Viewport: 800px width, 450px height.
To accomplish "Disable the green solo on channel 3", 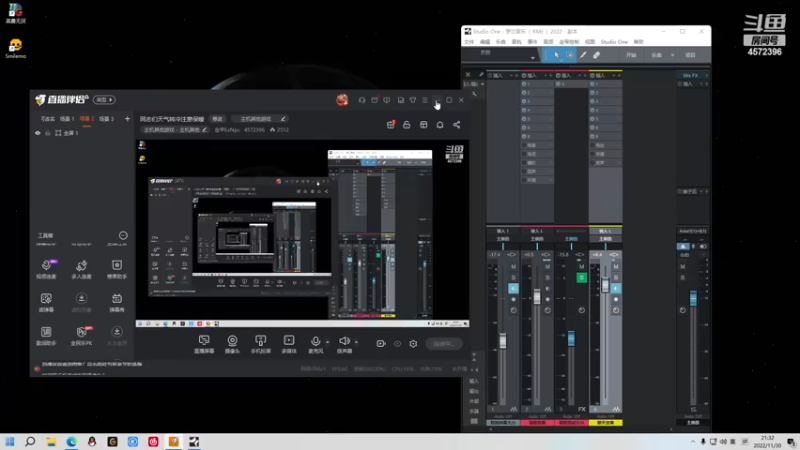I will tap(581, 278).
